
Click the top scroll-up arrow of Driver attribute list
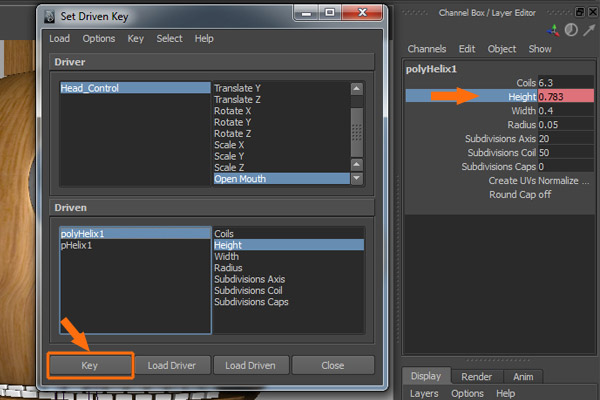[x=357, y=89]
